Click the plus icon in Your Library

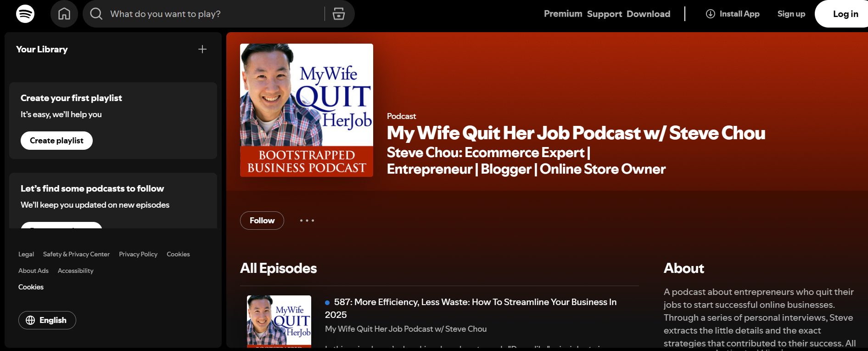202,49
